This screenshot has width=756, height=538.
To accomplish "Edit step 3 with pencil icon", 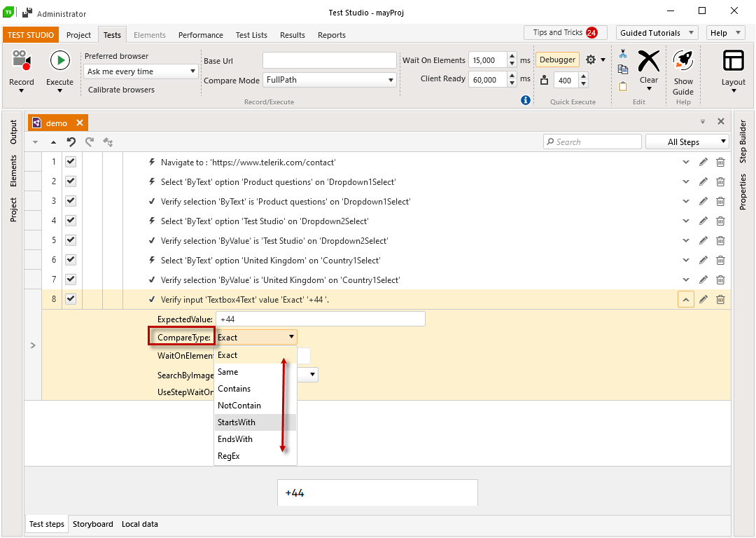I will click(x=703, y=201).
